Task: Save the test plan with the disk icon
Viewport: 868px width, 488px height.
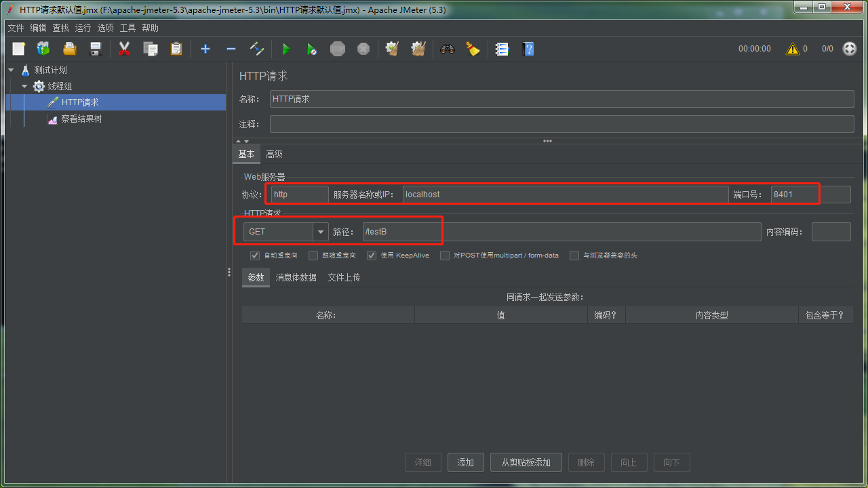Action: click(x=96, y=49)
